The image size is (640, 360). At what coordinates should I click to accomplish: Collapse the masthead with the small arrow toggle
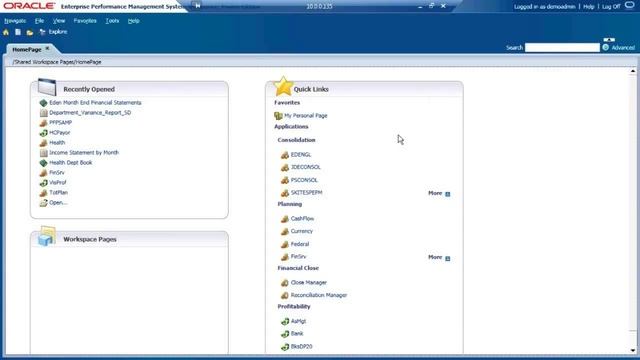pyautogui.click(x=609, y=40)
